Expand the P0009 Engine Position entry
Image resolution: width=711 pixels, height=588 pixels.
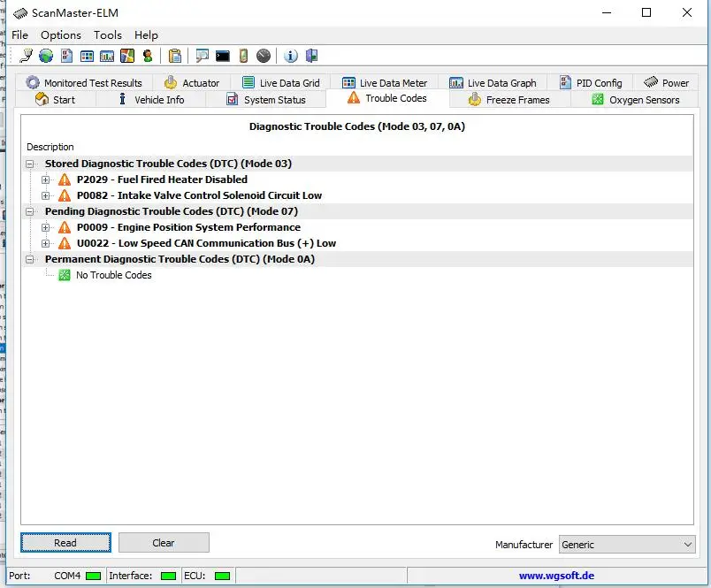coord(45,227)
